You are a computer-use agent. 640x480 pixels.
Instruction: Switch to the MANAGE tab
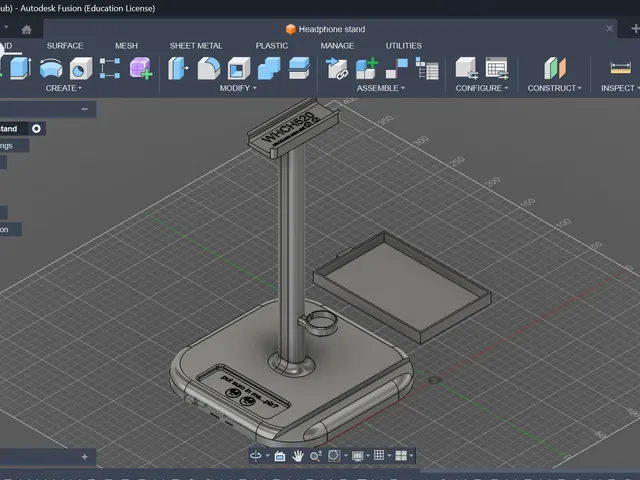pos(337,46)
